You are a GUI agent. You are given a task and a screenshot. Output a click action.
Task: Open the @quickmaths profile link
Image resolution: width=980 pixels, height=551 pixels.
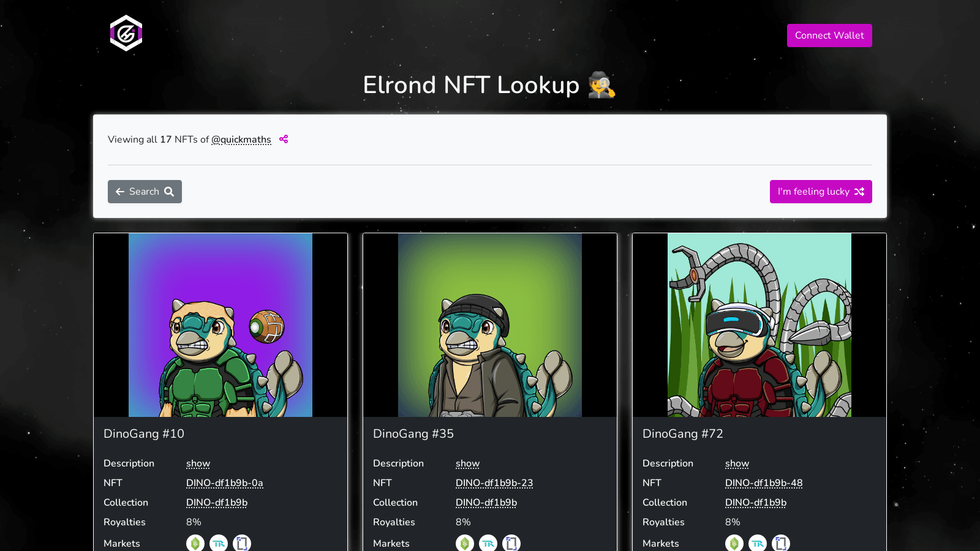(241, 140)
